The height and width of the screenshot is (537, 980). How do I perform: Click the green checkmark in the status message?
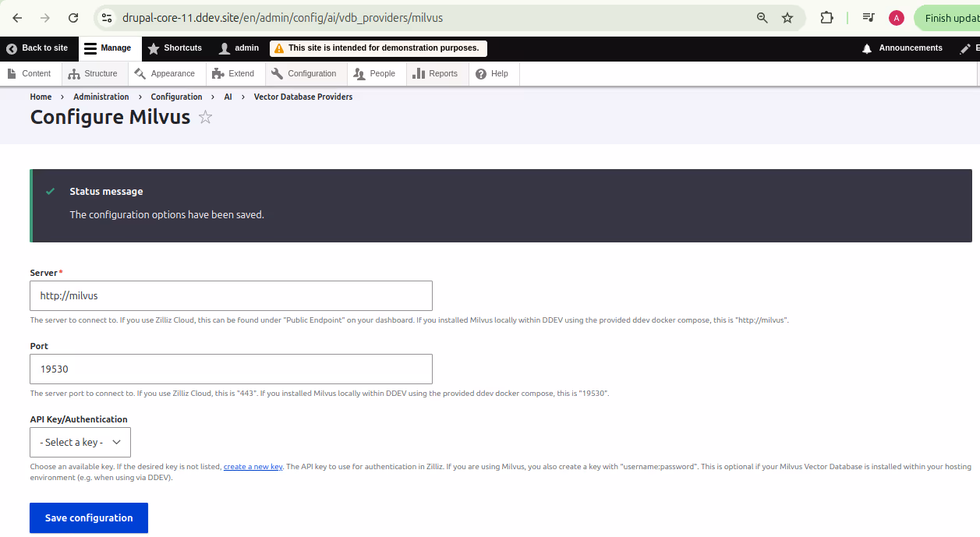click(51, 191)
